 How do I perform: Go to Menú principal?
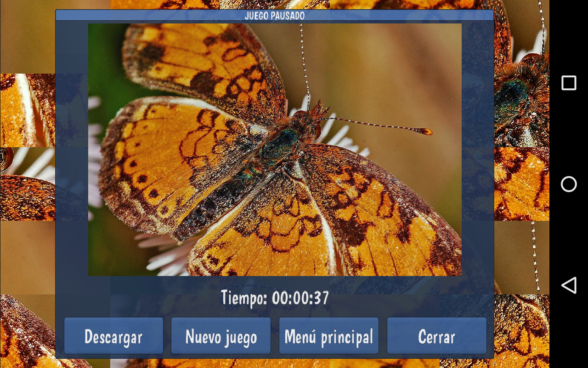[329, 336]
